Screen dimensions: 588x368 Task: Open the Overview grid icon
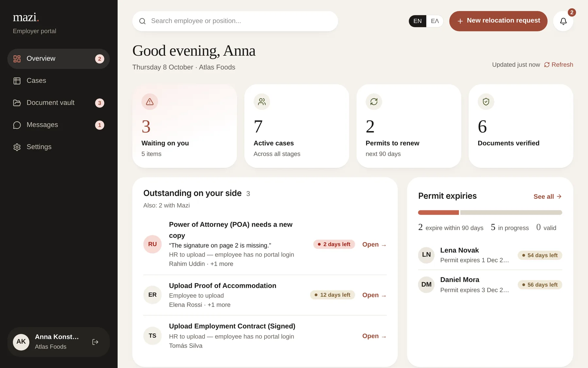coord(17,59)
